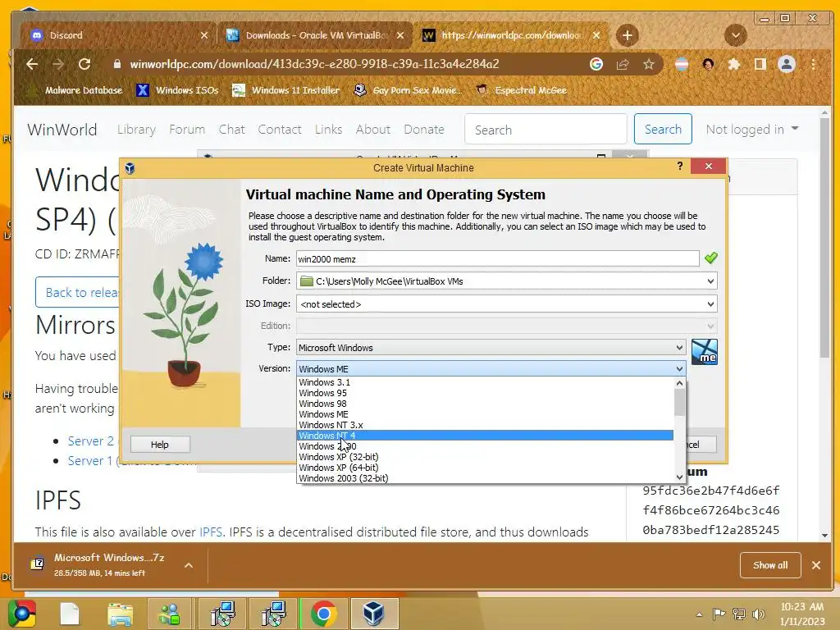Click the address bar URL

pyautogui.click(x=314, y=64)
